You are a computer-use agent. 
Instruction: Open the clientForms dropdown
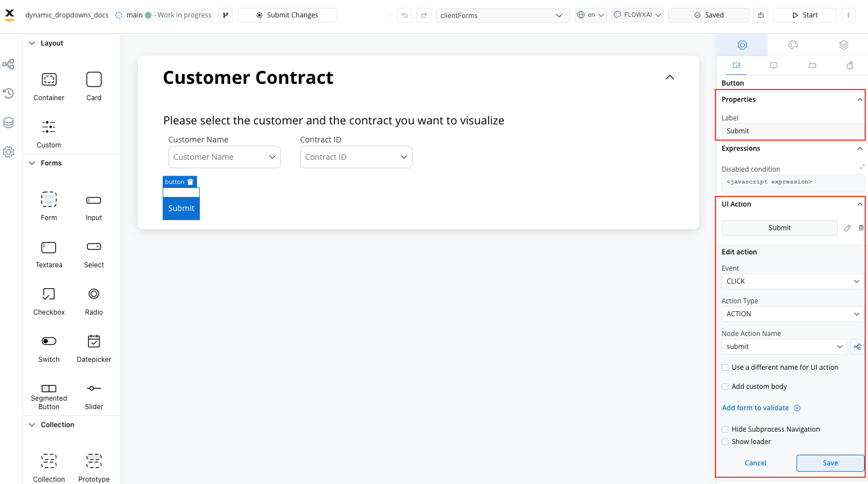click(x=502, y=15)
